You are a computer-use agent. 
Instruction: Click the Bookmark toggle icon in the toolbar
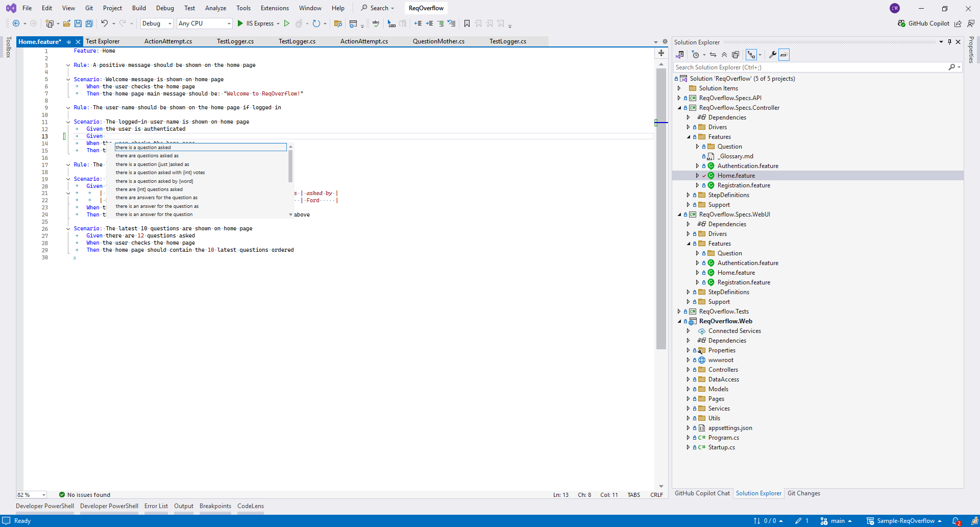(x=467, y=23)
